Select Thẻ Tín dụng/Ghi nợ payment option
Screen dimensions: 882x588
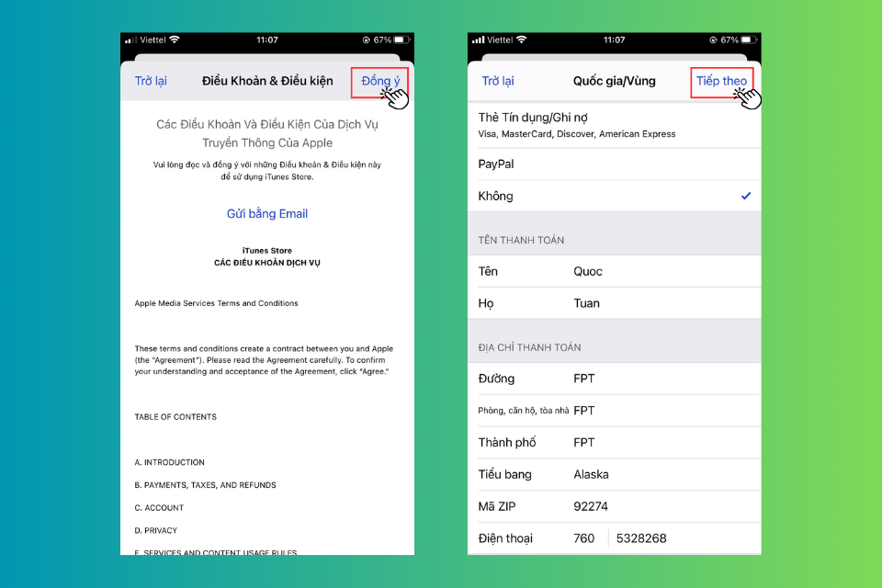[x=615, y=125]
